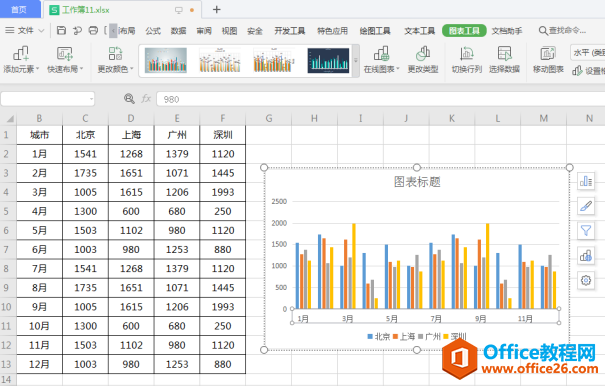
Task: Click the Save icon in quick toolbar
Action: click(x=61, y=30)
